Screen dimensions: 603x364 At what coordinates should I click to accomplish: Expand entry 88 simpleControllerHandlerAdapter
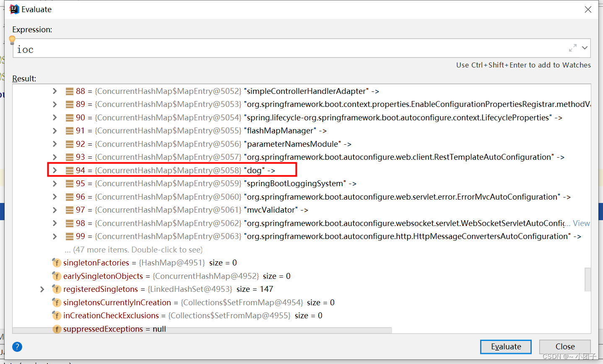coord(55,91)
